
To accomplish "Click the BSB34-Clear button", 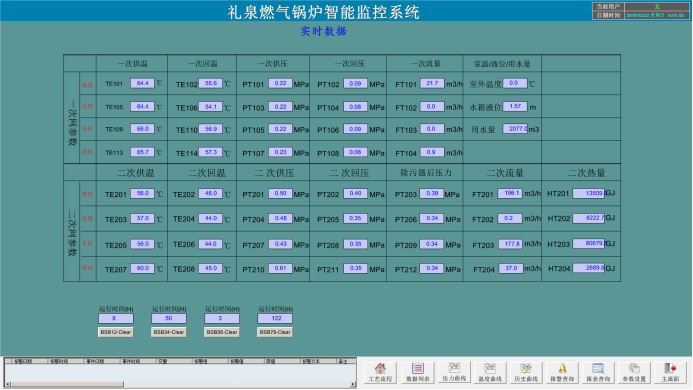I will 168,332.
